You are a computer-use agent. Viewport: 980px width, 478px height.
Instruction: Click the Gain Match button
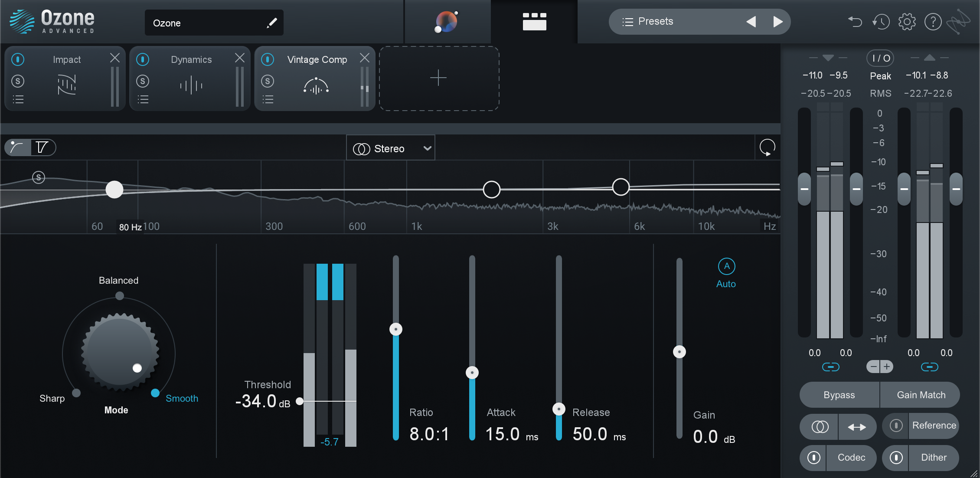tap(920, 395)
